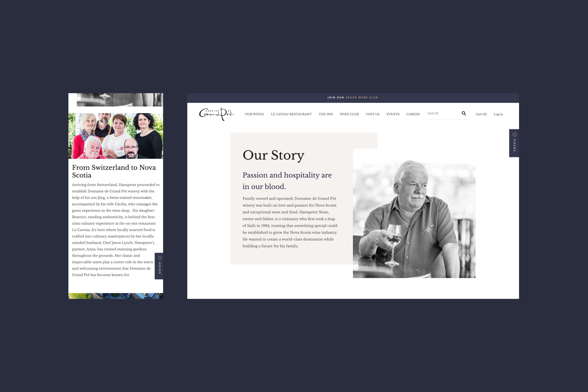This screenshot has width=588, height=392.
Task: Click the 'Arriving from Switzerland' paragraph
Action: tap(116, 230)
